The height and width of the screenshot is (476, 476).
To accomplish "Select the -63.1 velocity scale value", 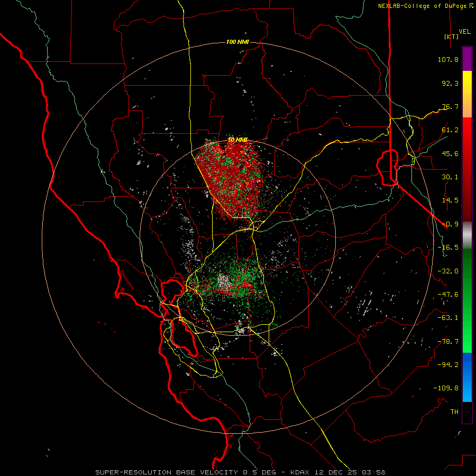I will coord(448,318).
